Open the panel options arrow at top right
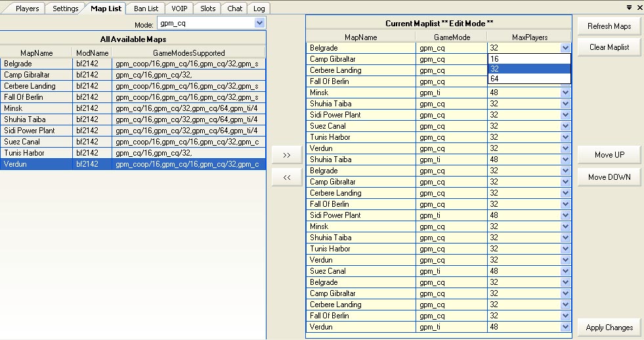The width and height of the screenshot is (644, 340). point(629,7)
